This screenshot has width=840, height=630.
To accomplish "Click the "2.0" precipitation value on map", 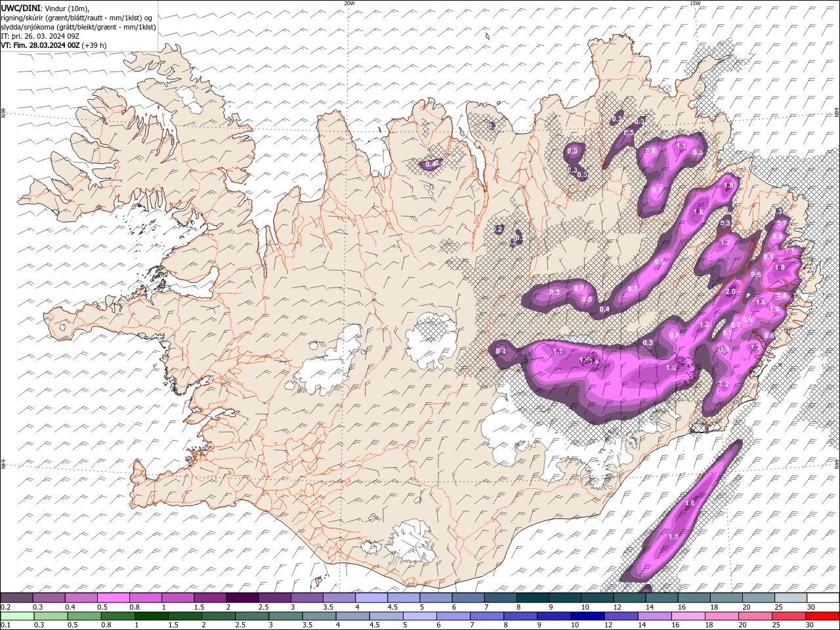I will point(730,291).
